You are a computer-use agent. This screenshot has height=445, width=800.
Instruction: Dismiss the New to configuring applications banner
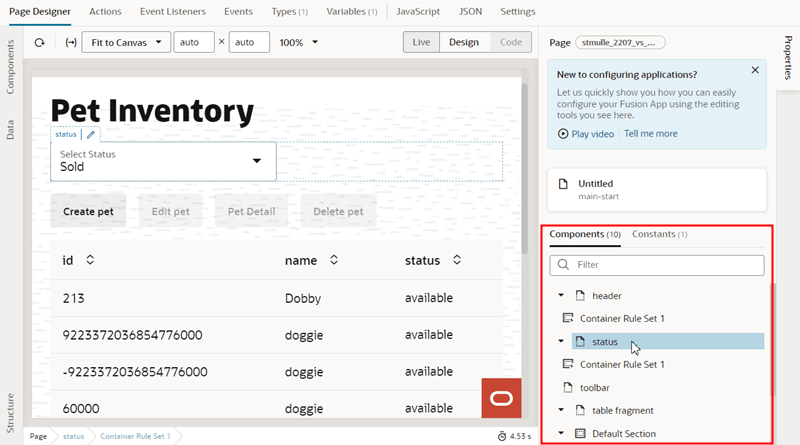point(755,70)
